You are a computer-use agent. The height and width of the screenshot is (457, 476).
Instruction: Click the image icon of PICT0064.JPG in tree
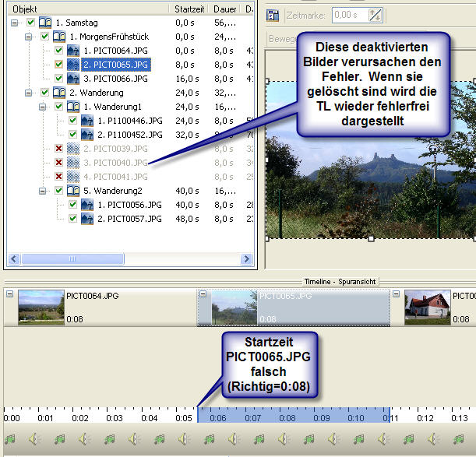72,51
